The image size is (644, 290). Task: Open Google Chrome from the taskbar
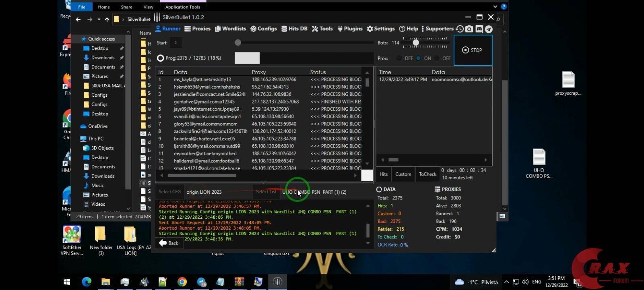click(182, 282)
